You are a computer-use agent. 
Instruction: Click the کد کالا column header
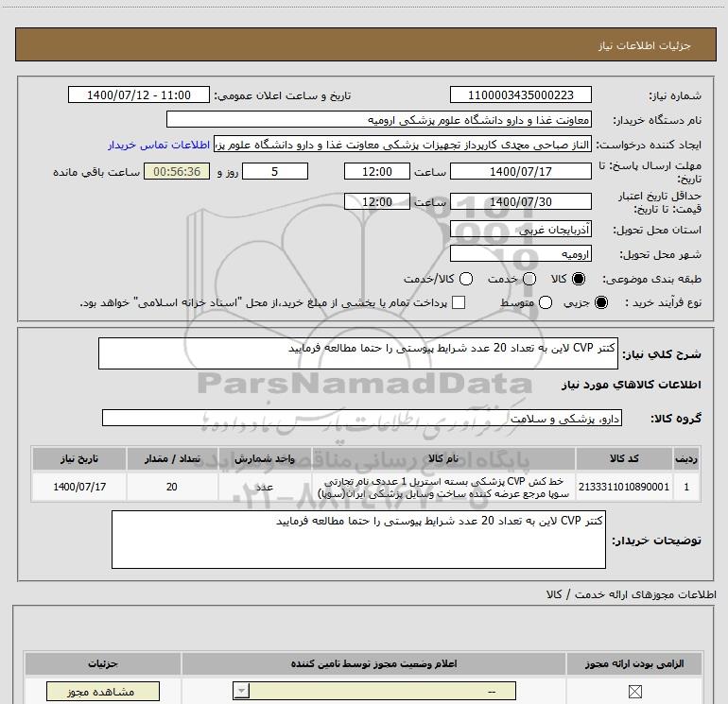pyautogui.click(x=629, y=458)
